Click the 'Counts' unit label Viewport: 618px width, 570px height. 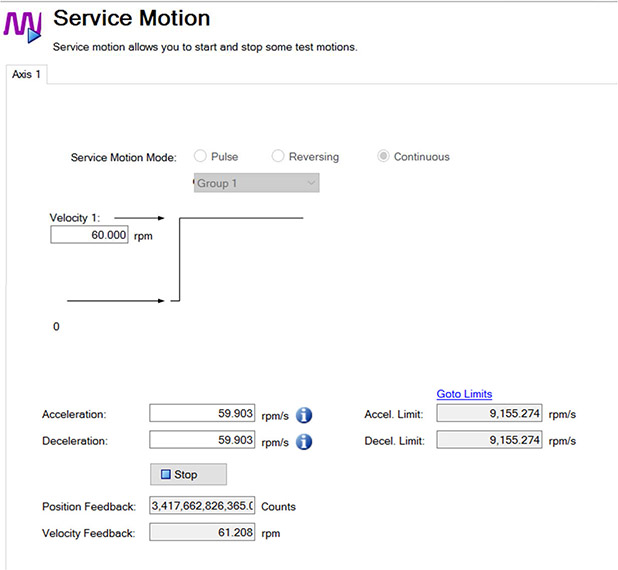click(278, 507)
